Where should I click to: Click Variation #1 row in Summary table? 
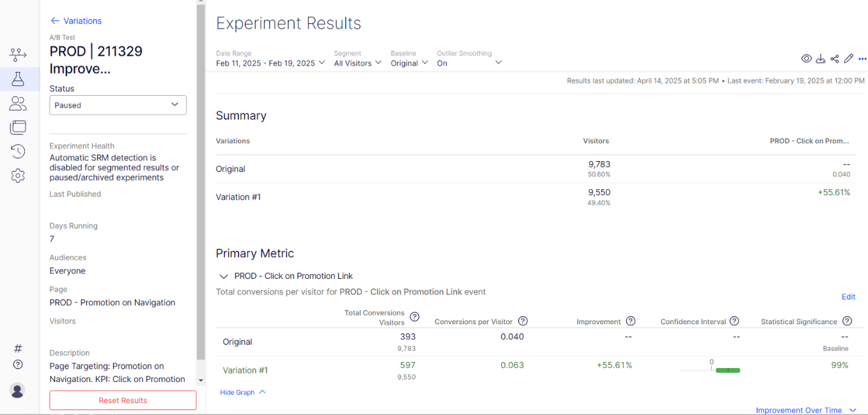click(x=536, y=197)
